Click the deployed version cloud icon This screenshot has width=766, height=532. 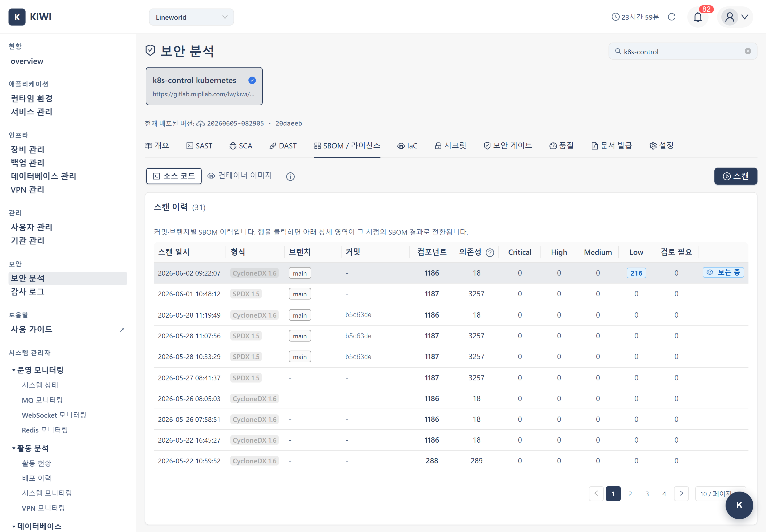pyautogui.click(x=200, y=124)
